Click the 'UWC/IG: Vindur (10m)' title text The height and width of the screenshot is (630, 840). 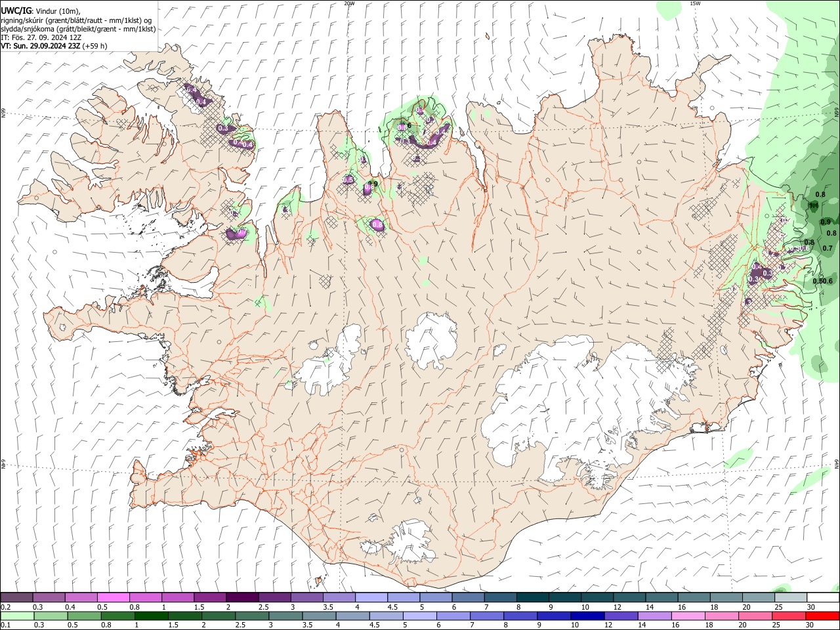tap(41, 10)
